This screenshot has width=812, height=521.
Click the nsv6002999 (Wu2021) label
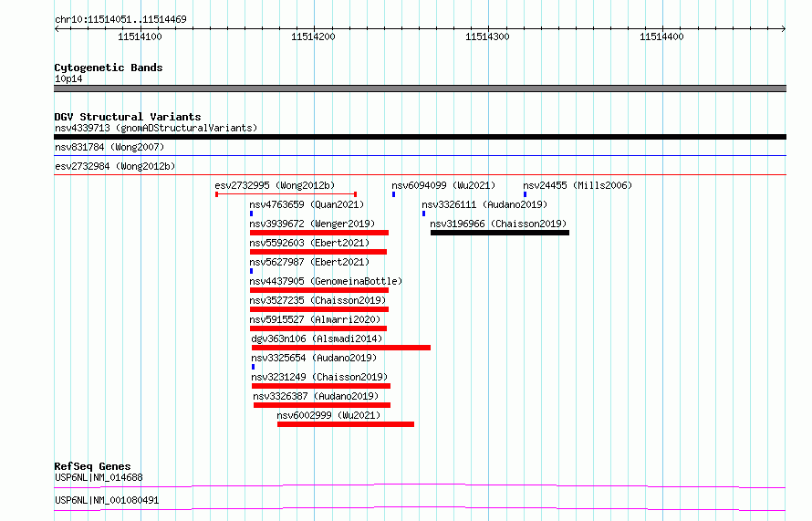(x=328, y=415)
